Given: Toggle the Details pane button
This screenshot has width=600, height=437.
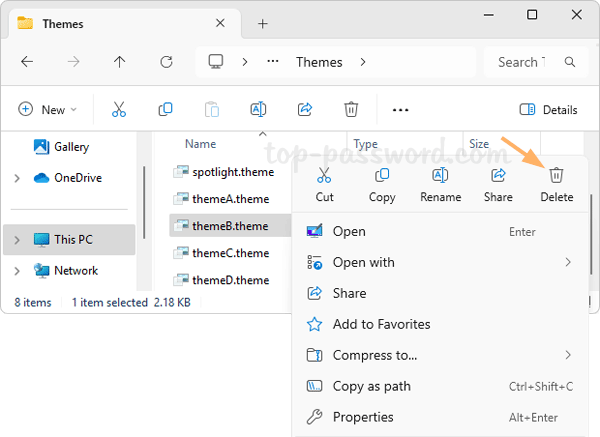Looking at the screenshot, I should click(x=549, y=109).
